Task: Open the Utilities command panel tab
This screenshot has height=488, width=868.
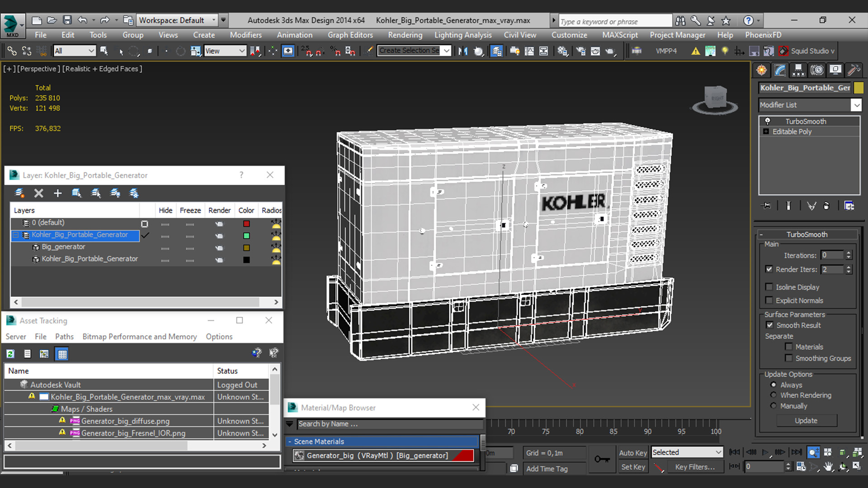Action: (x=854, y=70)
